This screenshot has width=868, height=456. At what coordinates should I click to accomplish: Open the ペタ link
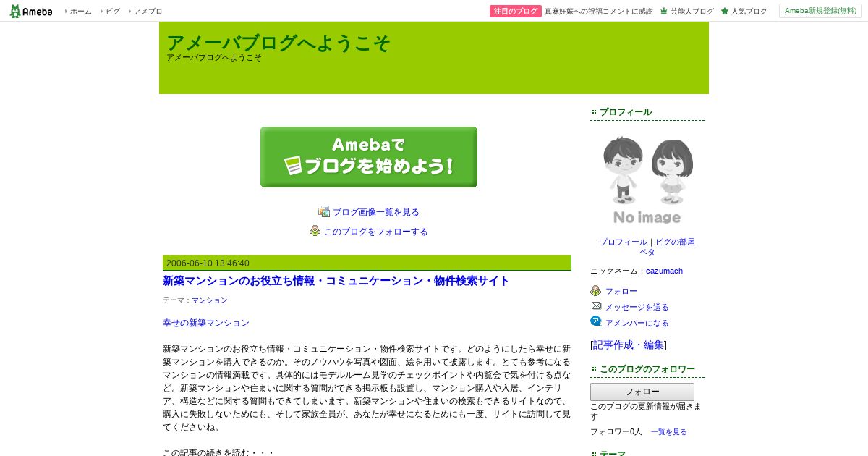[x=647, y=252]
